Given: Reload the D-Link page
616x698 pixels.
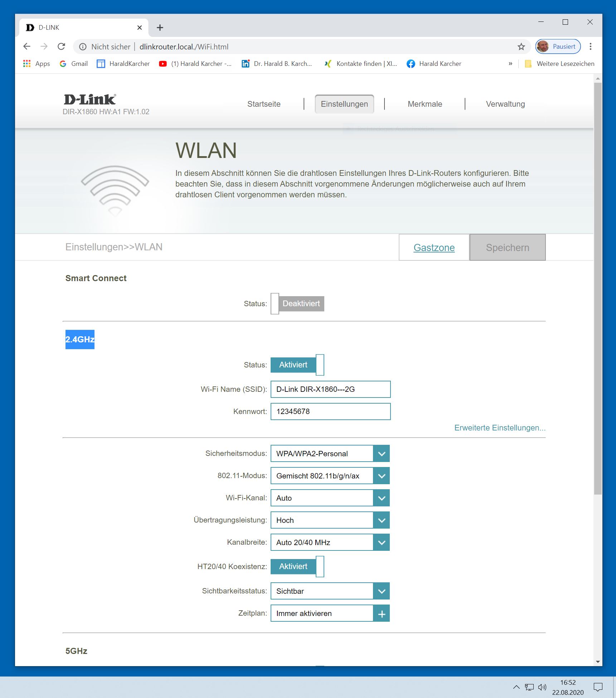Looking at the screenshot, I should point(61,47).
